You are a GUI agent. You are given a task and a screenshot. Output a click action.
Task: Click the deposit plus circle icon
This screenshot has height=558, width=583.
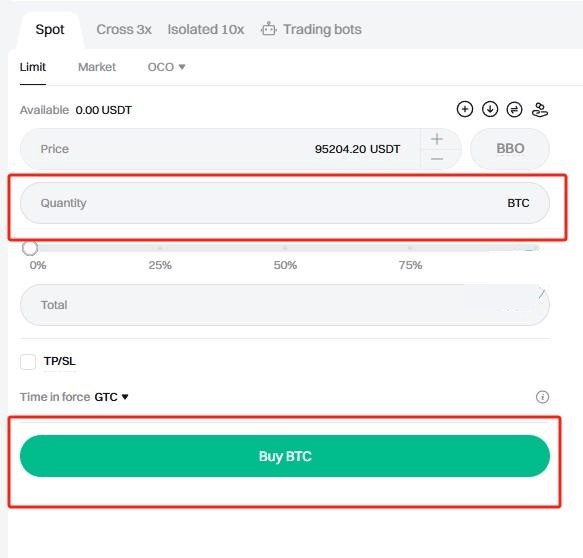pos(464,109)
